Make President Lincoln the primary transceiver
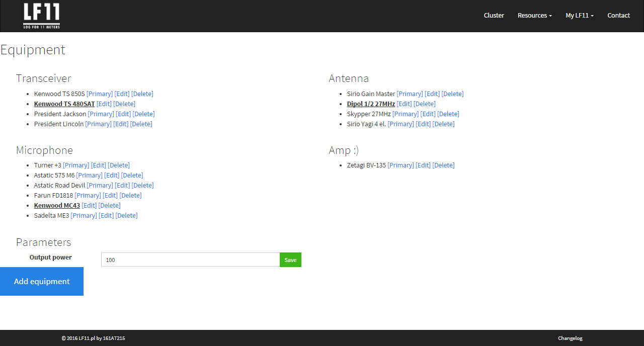 98,124
